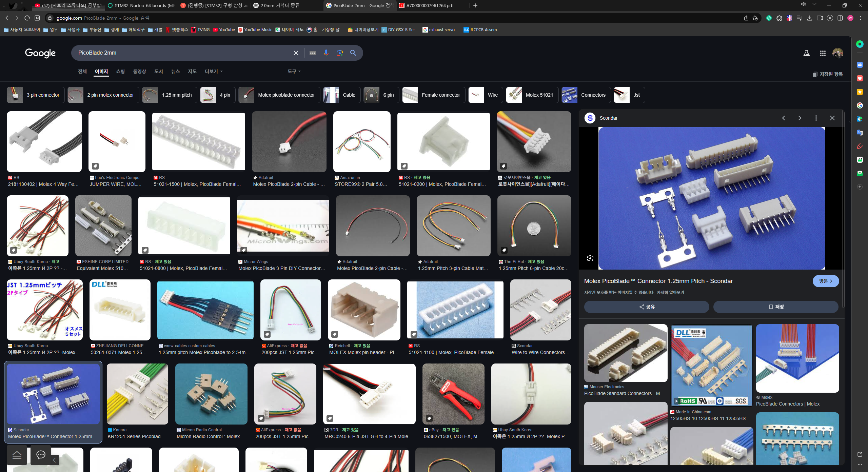This screenshot has width=868, height=472.
Task: Click Lens icon on preview image
Action: [x=590, y=258]
